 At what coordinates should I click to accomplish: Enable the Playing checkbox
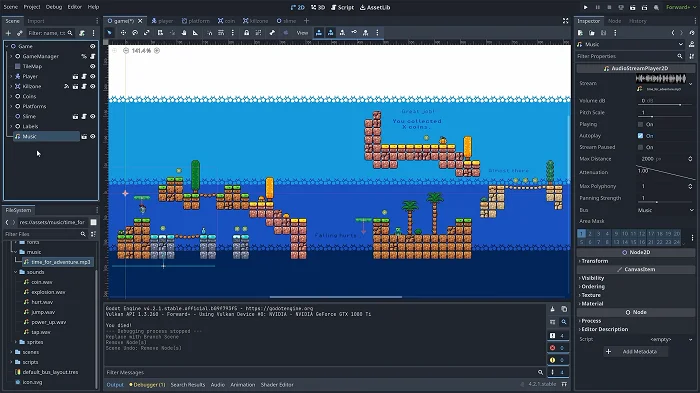(x=641, y=124)
